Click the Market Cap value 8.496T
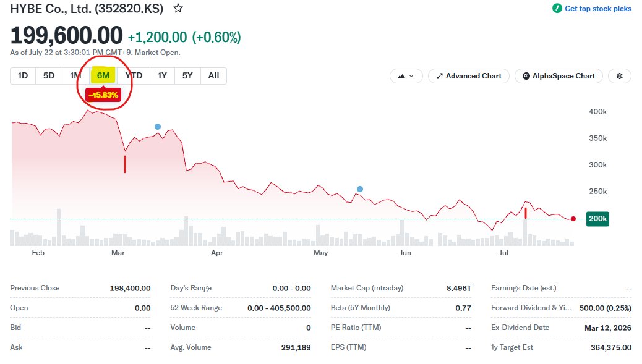This screenshot has width=642, height=364. (458, 289)
